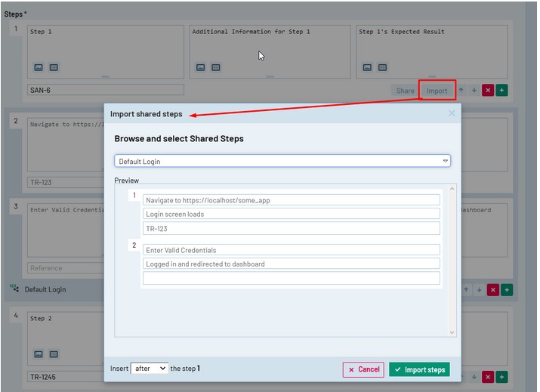Click the Import button for step 1
This screenshot has width=540, height=392.
437,91
